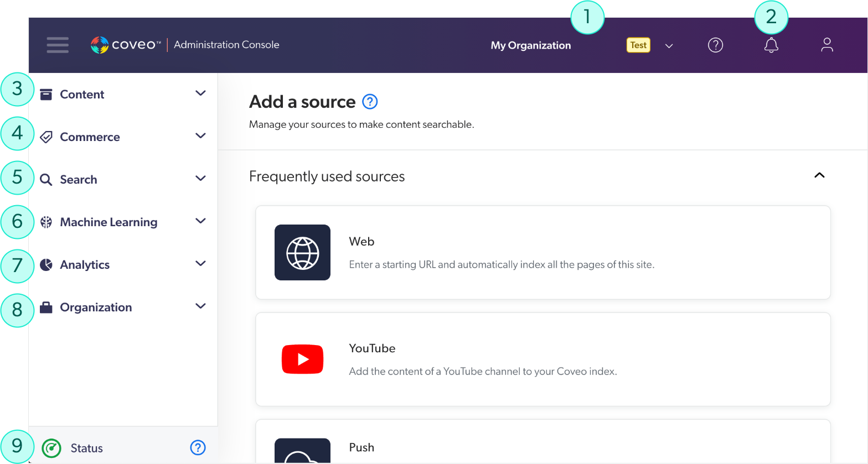Click the Administration Console title text

click(x=226, y=45)
